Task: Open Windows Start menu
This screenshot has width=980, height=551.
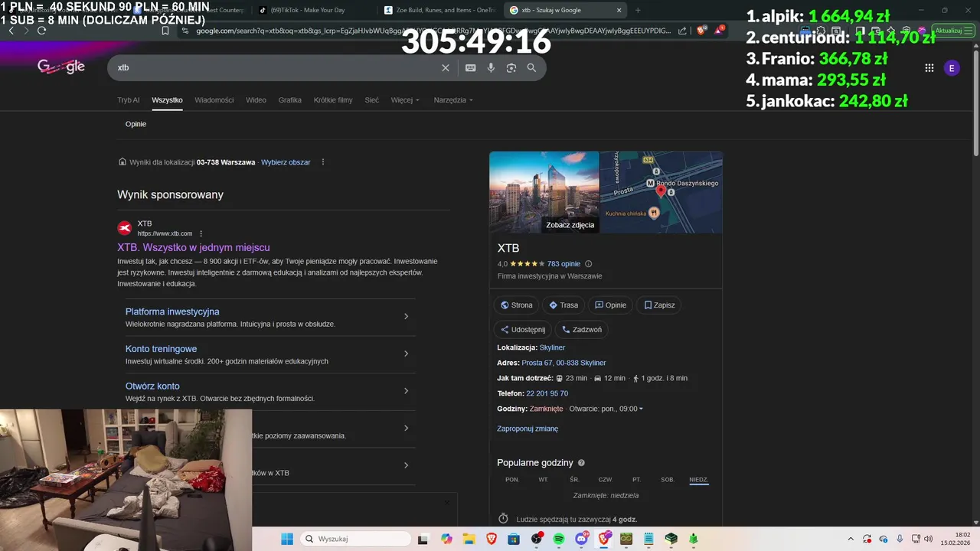Action: point(287,539)
